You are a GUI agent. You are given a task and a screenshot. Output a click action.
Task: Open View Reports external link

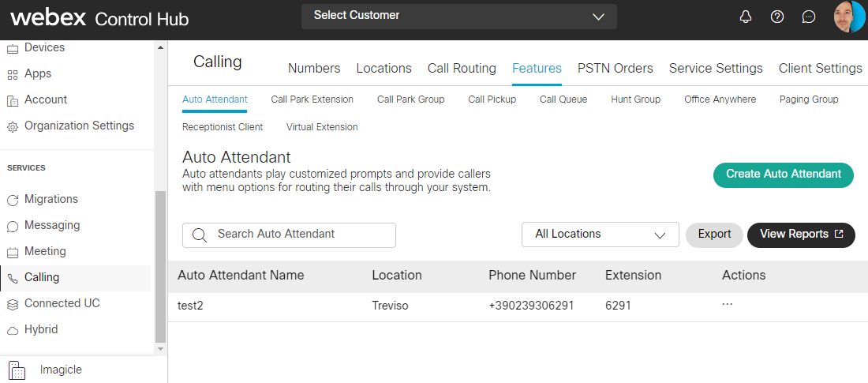pos(801,235)
